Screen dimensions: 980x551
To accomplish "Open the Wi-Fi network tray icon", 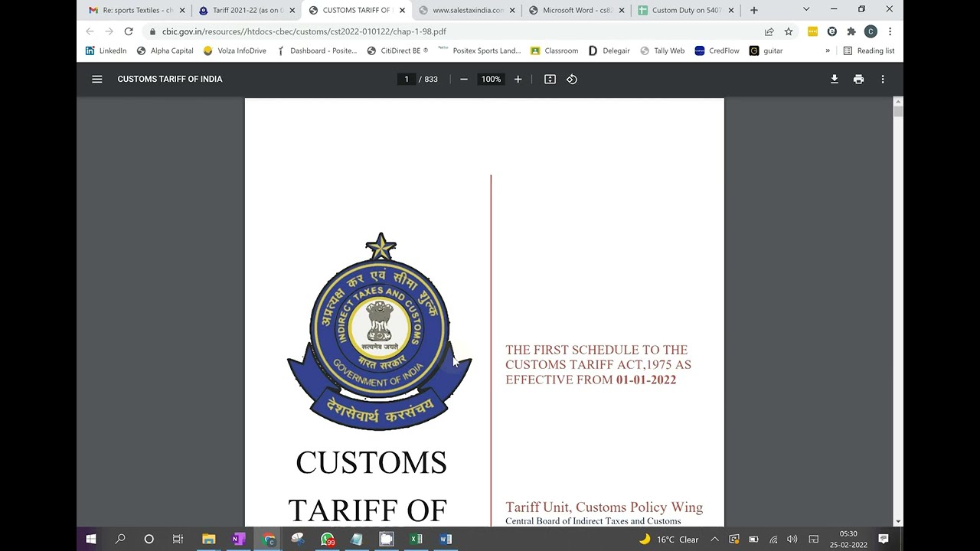I will pyautogui.click(x=773, y=539).
